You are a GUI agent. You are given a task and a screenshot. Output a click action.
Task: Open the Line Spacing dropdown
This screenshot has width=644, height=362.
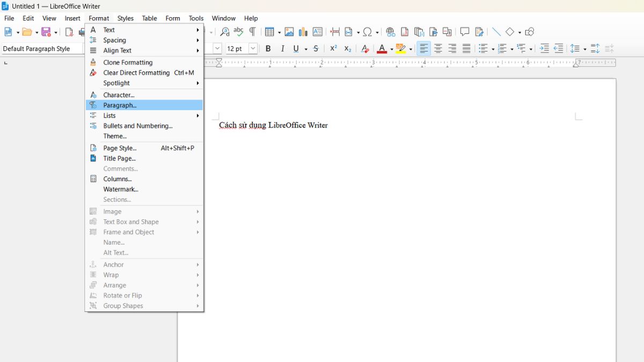[585, 49]
